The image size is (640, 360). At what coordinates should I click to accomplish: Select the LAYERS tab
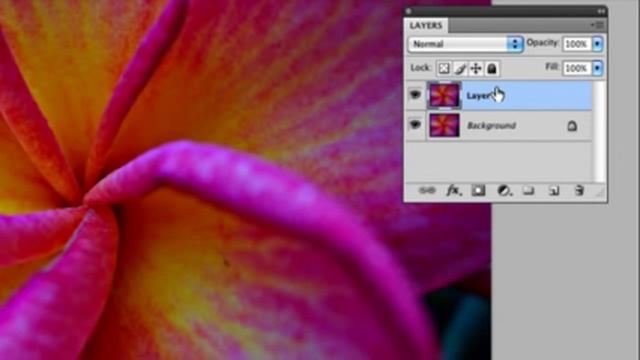pyautogui.click(x=426, y=25)
